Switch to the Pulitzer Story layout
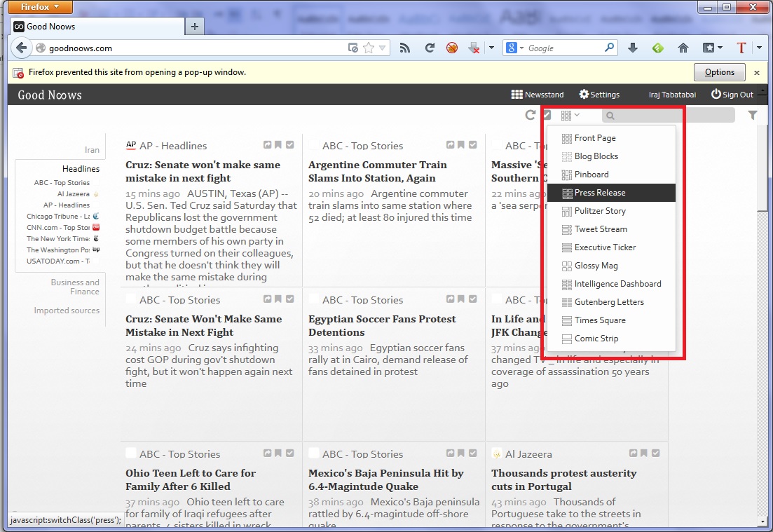 (x=611, y=211)
